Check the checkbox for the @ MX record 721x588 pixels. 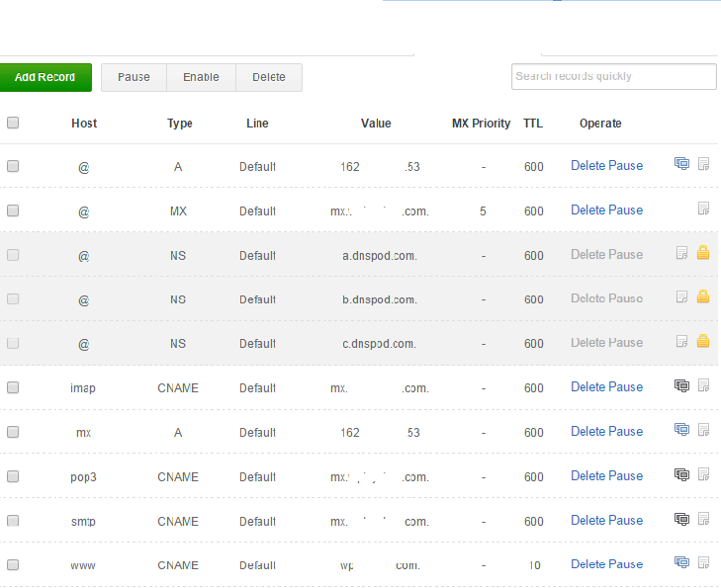(13, 210)
